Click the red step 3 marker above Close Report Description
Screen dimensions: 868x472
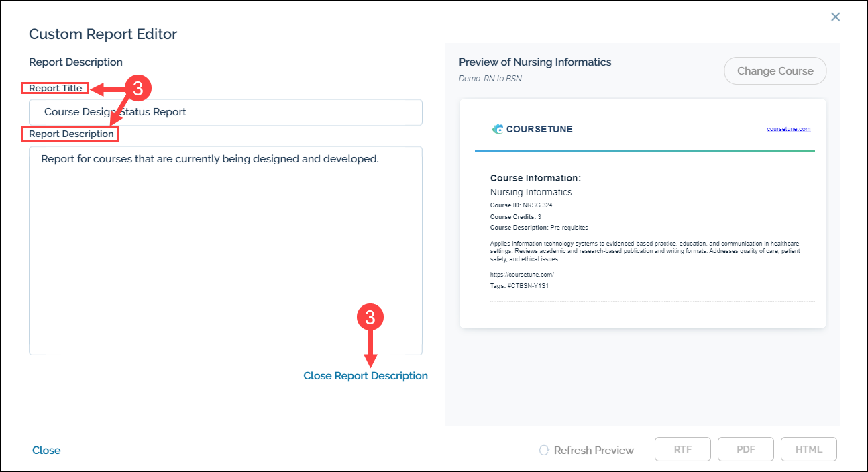370,318
